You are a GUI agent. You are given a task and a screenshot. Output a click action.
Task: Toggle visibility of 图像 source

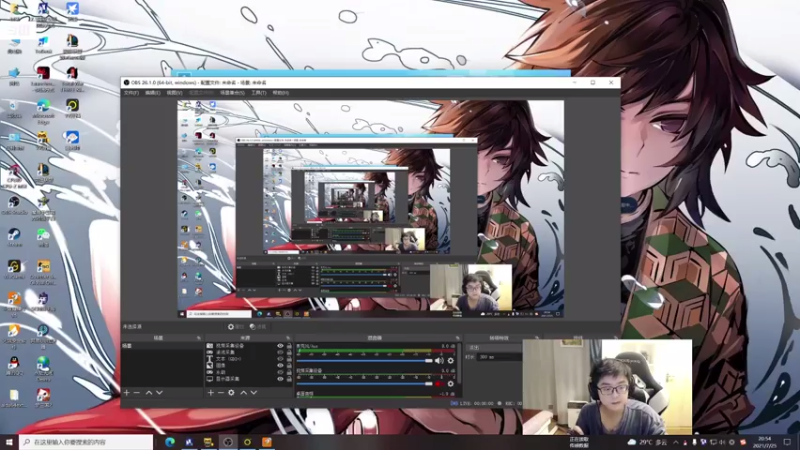[280, 366]
